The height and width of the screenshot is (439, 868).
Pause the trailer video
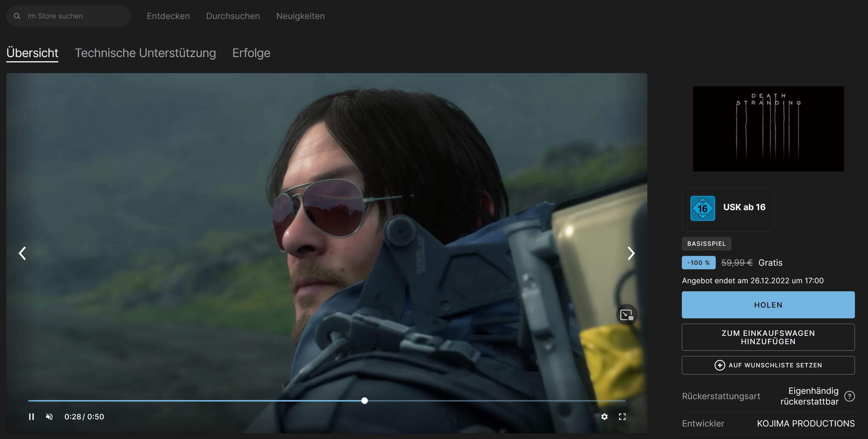point(31,417)
